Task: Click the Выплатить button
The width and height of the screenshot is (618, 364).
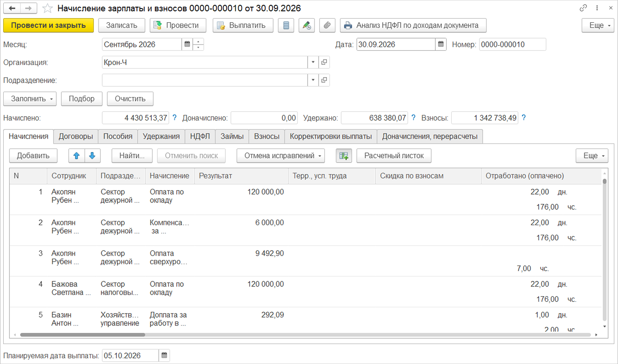Action: pyautogui.click(x=243, y=25)
